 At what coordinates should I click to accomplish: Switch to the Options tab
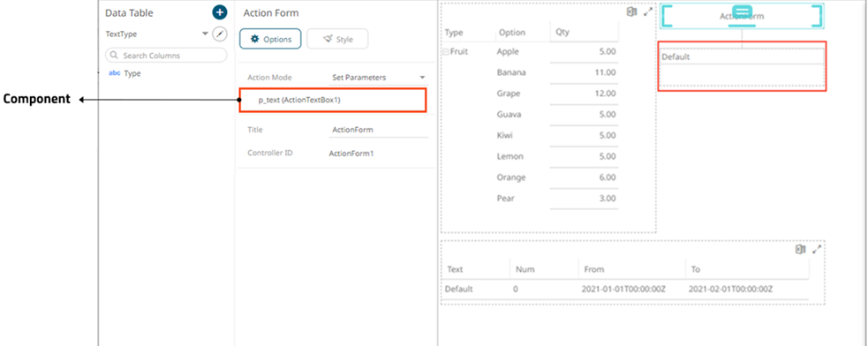pyautogui.click(x=271, y=40)
